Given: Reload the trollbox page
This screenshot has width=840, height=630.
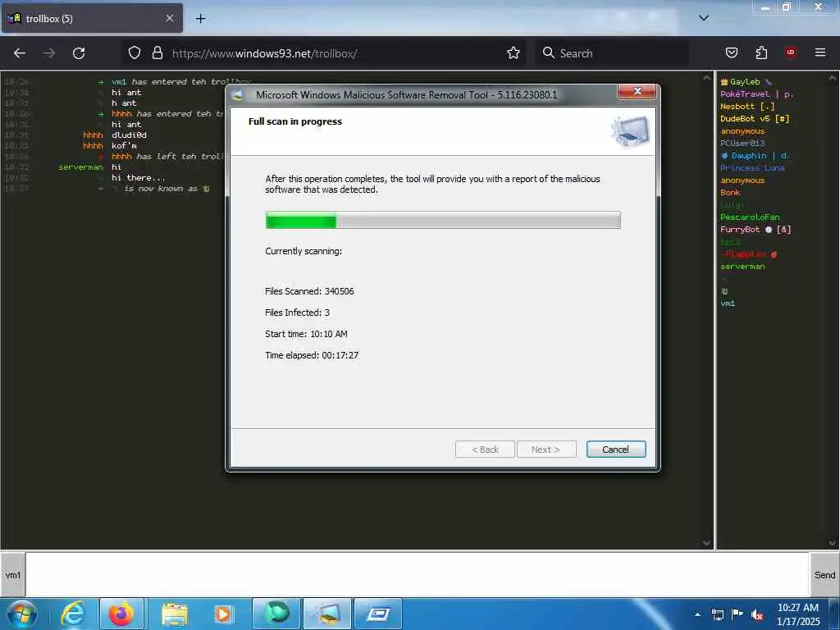Looking at the screenshot, I should pos(79,53).
